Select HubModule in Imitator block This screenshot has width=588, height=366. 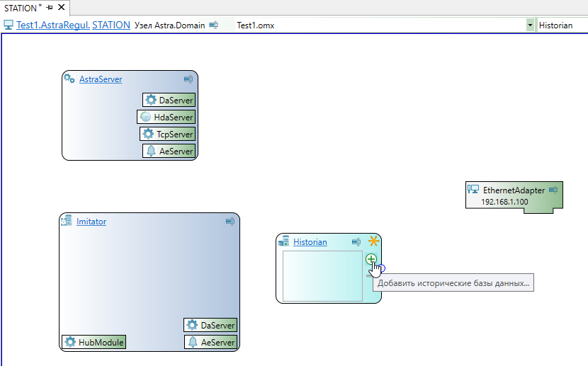pyautogui.click(x=94, y=342)
